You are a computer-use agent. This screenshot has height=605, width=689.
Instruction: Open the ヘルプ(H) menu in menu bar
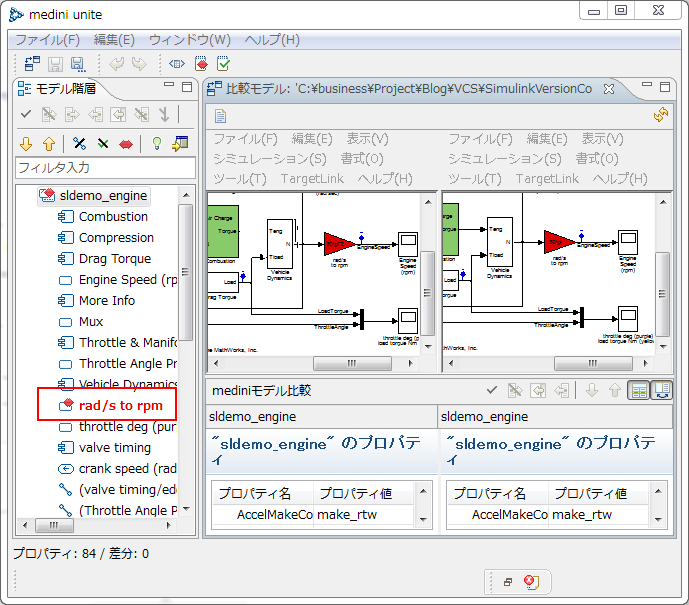coord(272,40)
